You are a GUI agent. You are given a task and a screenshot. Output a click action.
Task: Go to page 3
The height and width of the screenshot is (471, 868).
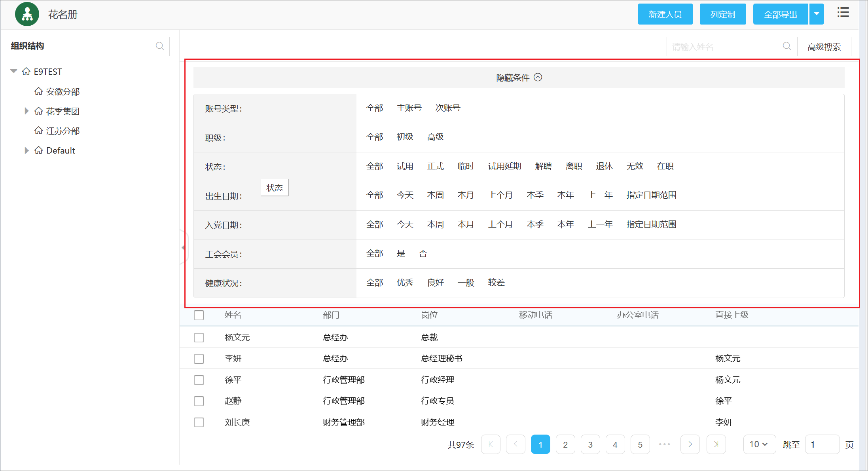tap(590, 444)
